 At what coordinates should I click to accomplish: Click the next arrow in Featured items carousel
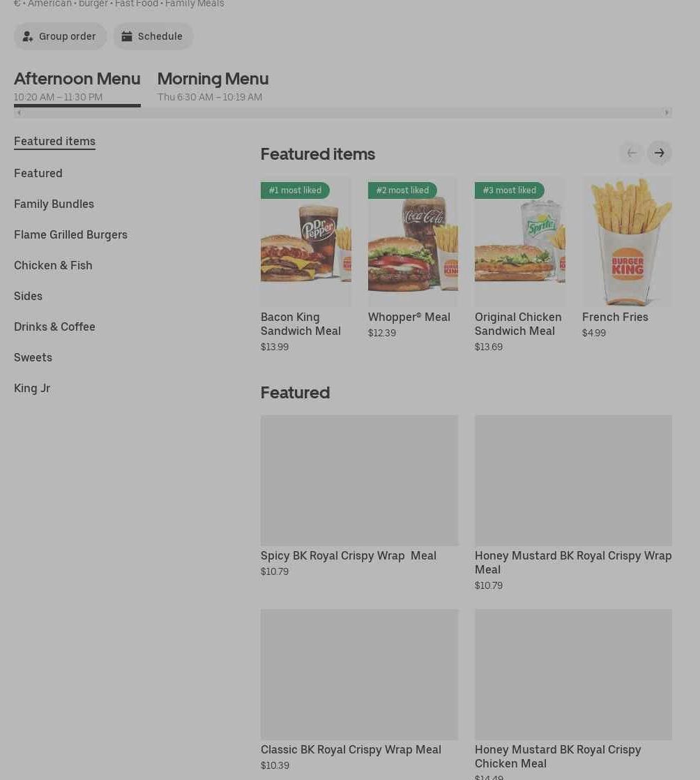pos(660,153)
